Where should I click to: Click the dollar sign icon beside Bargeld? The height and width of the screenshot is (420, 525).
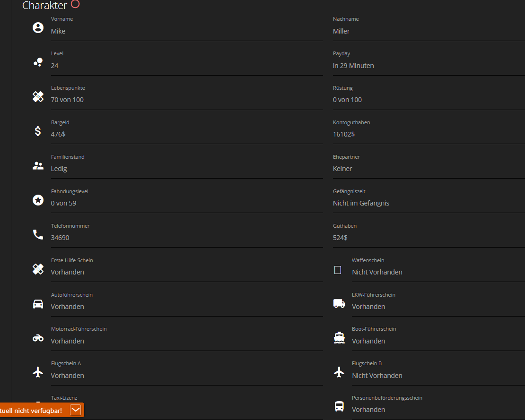point(38,131)
